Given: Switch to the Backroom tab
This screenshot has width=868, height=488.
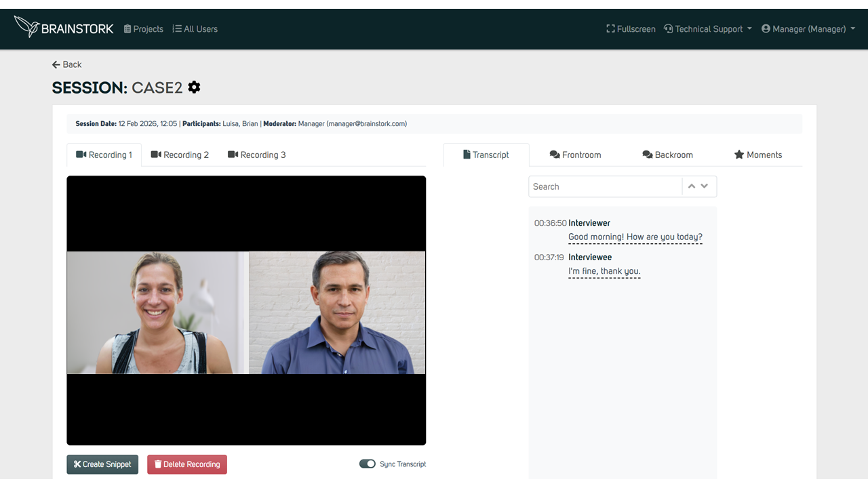Looking at the screenshot, I should pyautogui.click(x=667, y=155).
